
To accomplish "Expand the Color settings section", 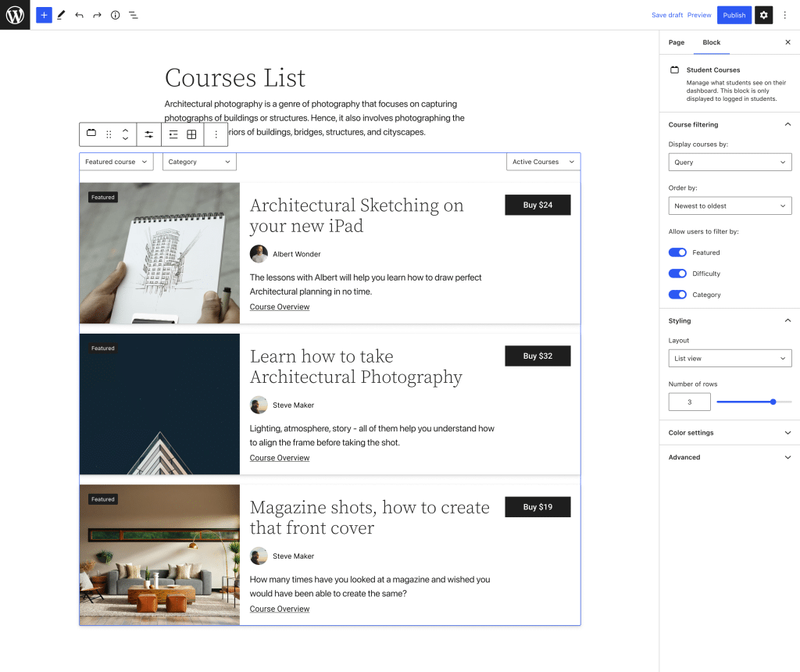I will [730, 433].
